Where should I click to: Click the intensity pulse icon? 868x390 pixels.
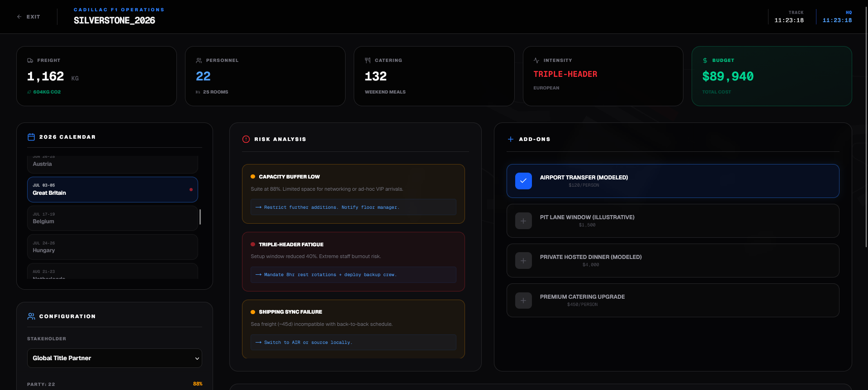(536, 61)
